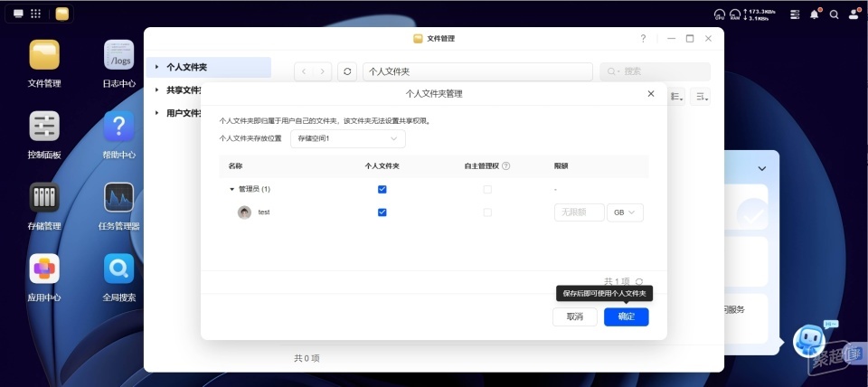Click the 取消 cancel button
868x387 pixels.
575,316
